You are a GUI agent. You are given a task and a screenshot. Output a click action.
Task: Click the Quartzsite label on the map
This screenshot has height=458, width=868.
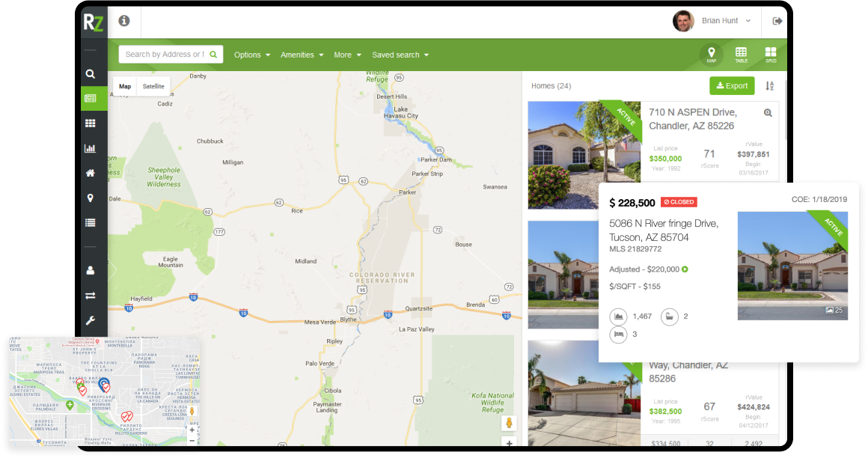coord(418,308)
